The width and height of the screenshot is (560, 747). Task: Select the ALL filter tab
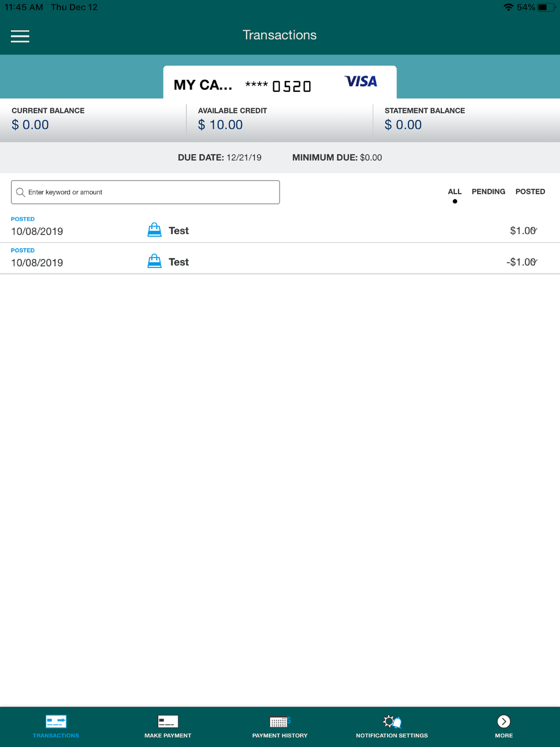pos(455,191)
